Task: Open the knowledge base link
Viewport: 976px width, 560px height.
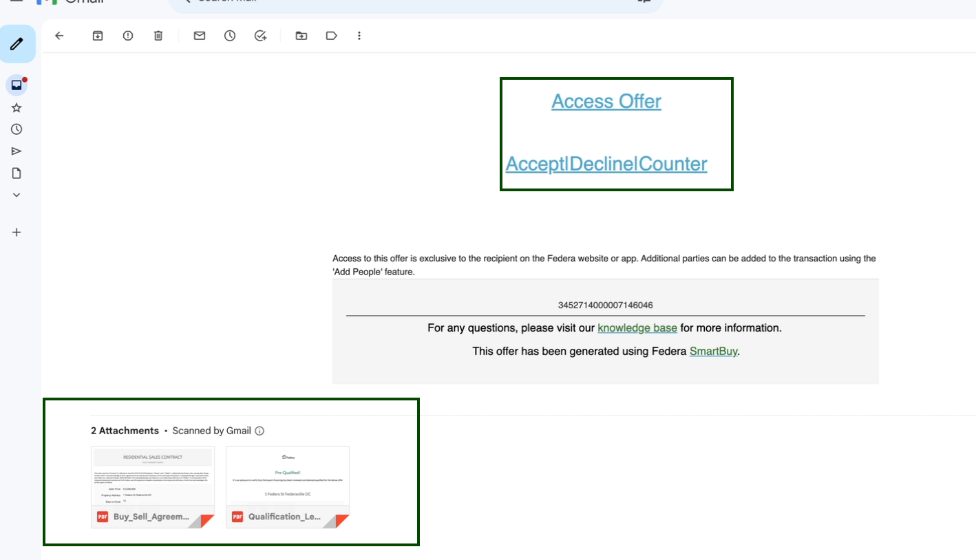Action: tap(637, 328)
